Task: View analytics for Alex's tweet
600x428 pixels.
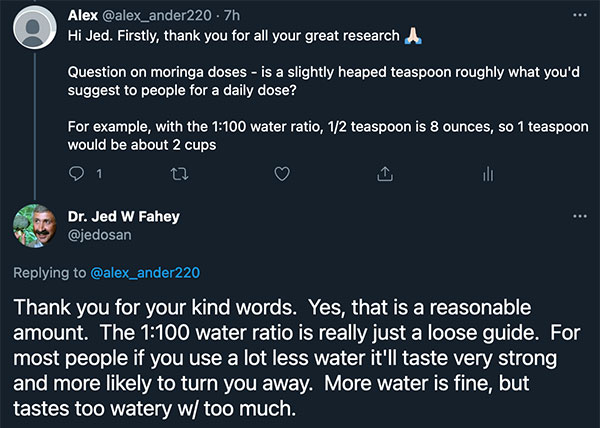Action: 488,174
